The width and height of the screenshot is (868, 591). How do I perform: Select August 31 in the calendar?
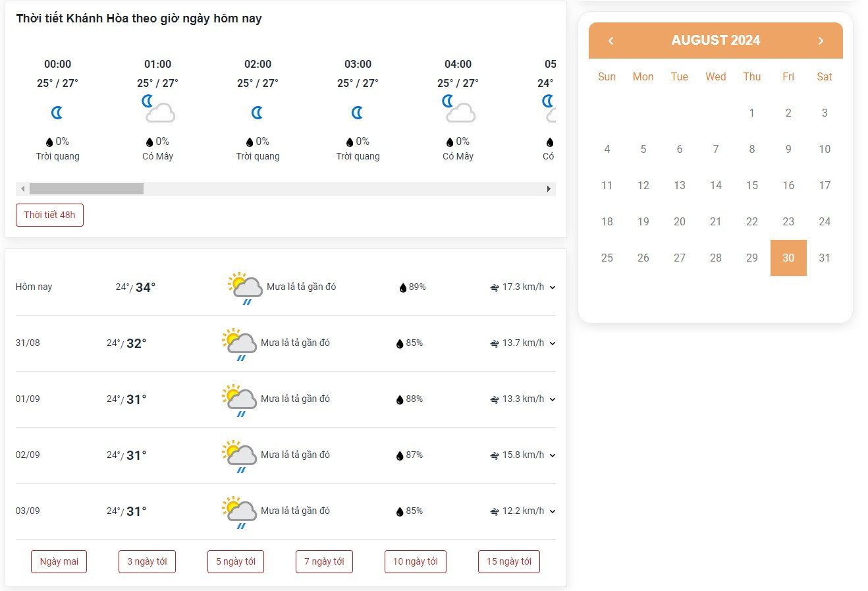click(825, 258)
